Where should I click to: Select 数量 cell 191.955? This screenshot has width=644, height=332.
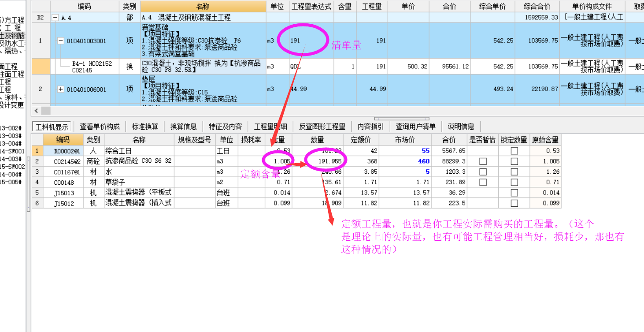click(x=318, y=161)
